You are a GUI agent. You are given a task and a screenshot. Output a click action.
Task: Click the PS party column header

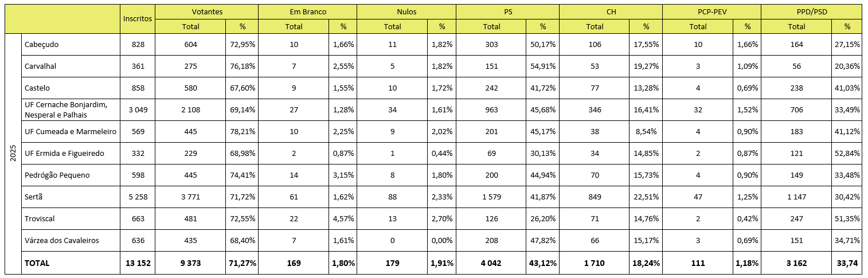pos(507,11)
